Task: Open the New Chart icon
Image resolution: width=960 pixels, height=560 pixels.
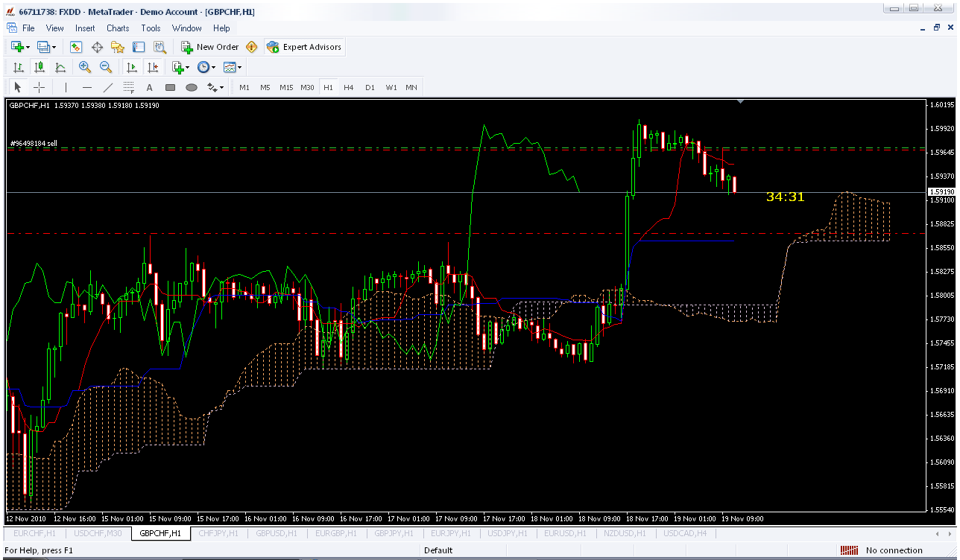Action: click(x=16, y=47)
